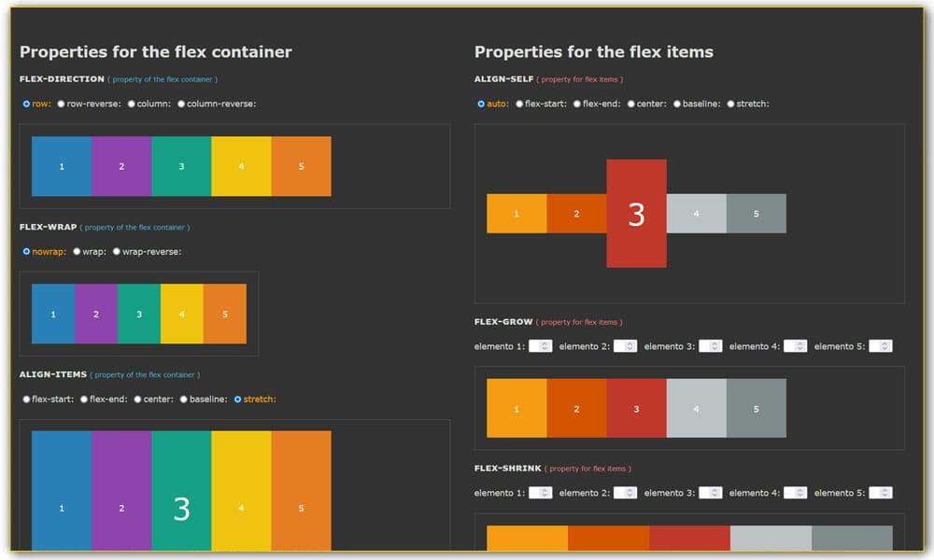Click the large red item 3 in ALIGN-SELF demo

pos(636,214)
